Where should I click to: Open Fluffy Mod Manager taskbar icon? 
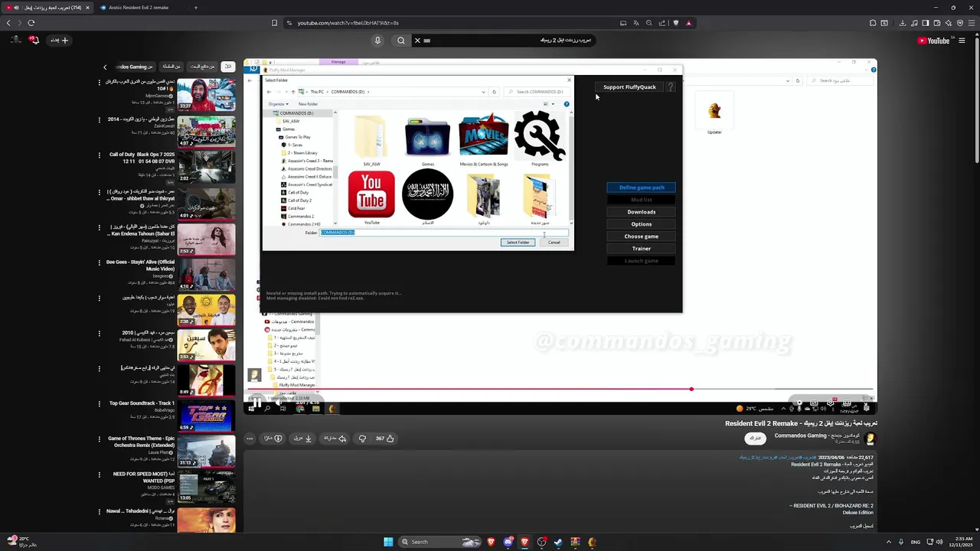592,543
